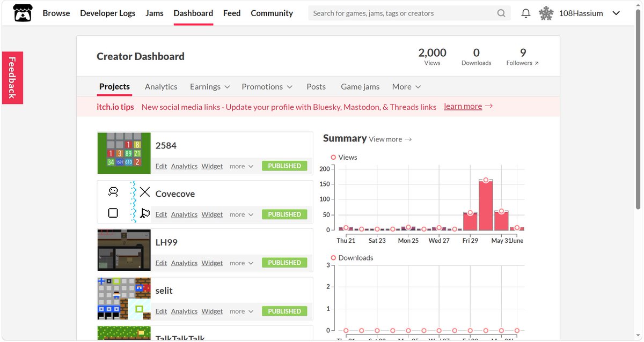Click the 2,000 Views stat
The width and height of the screenshot is (644, 342).
(432, 57)
